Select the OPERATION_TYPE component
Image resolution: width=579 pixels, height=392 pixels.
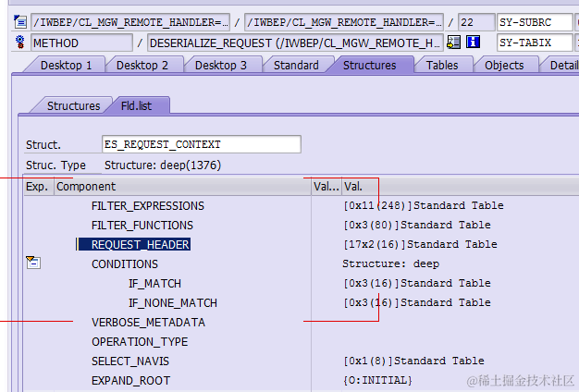[140, 342]
